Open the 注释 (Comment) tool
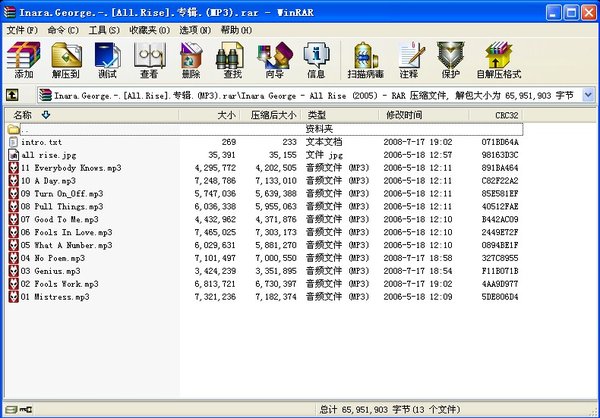 [x=411, y=59]
